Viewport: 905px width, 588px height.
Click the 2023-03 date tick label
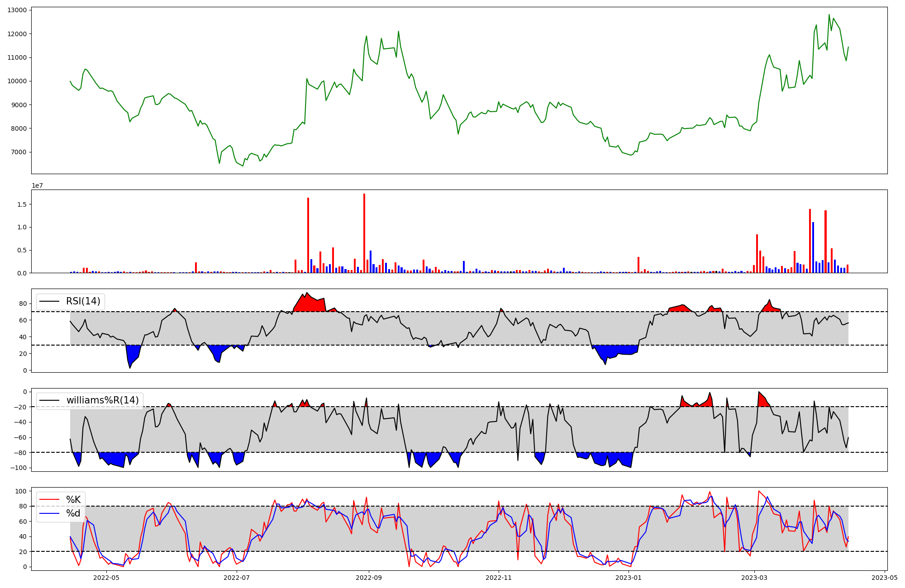point(754,578)
